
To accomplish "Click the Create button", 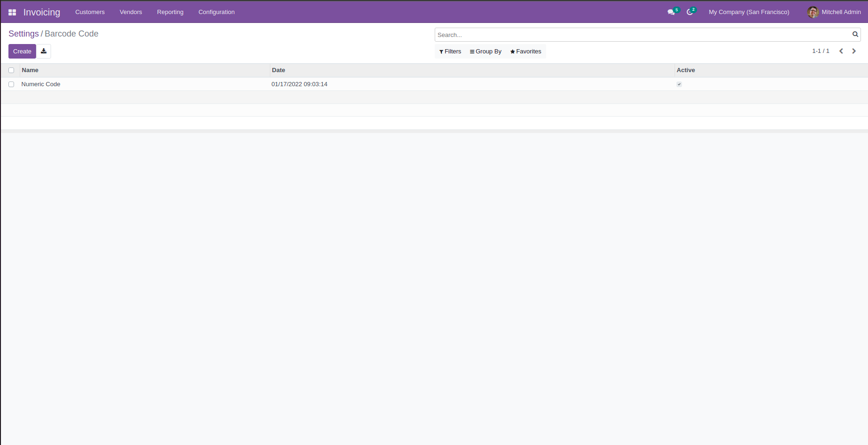I will pyautogui.click(x=22, y=51).
